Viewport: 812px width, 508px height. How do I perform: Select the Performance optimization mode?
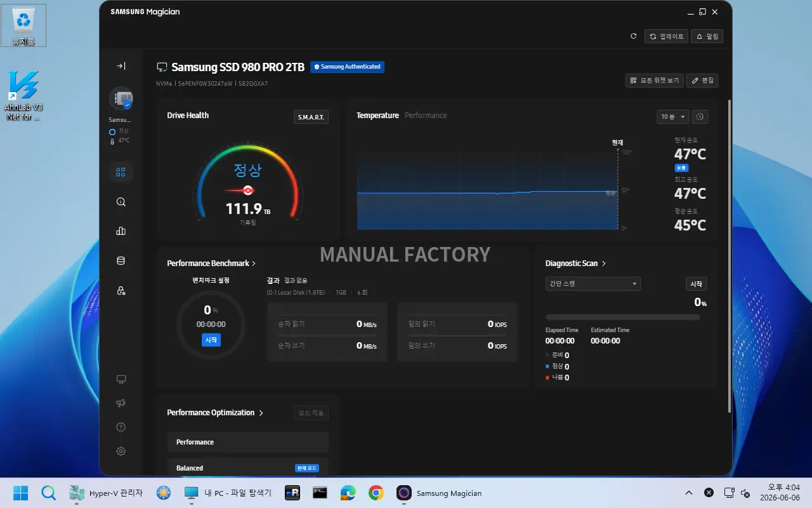point(248,442)
